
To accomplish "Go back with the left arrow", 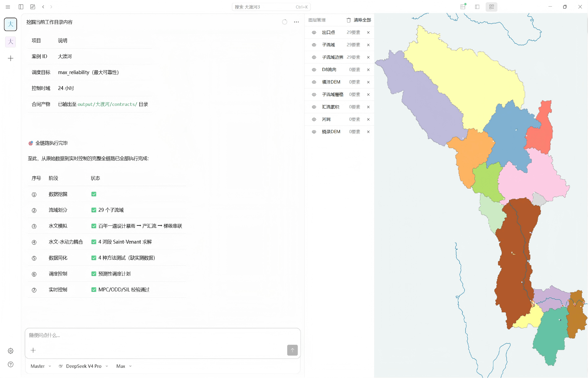I will point(43,7).
